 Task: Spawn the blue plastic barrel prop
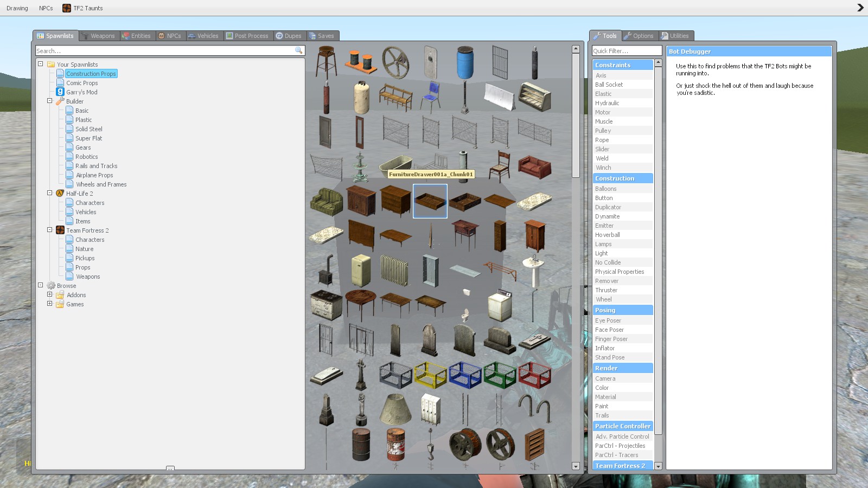pos(465,63)
